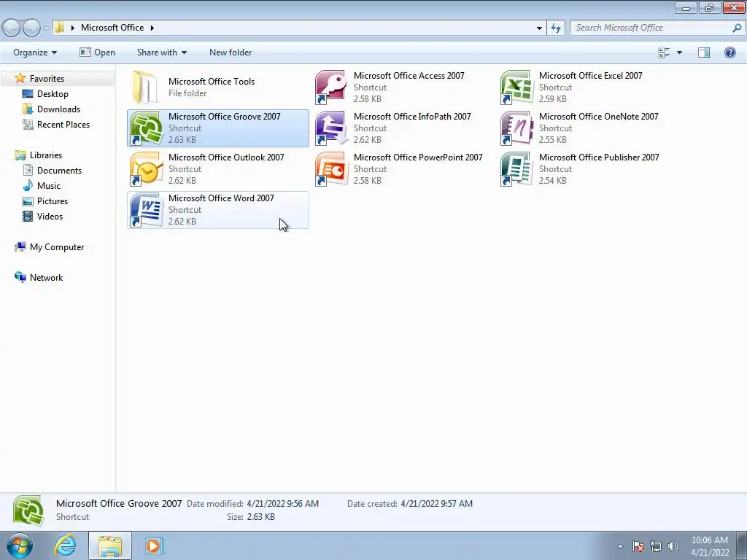747x560 pixels.
Task: Select the Microsoft Office Tools folder icon
Action: pyautogui.click(x=145, y=87)
